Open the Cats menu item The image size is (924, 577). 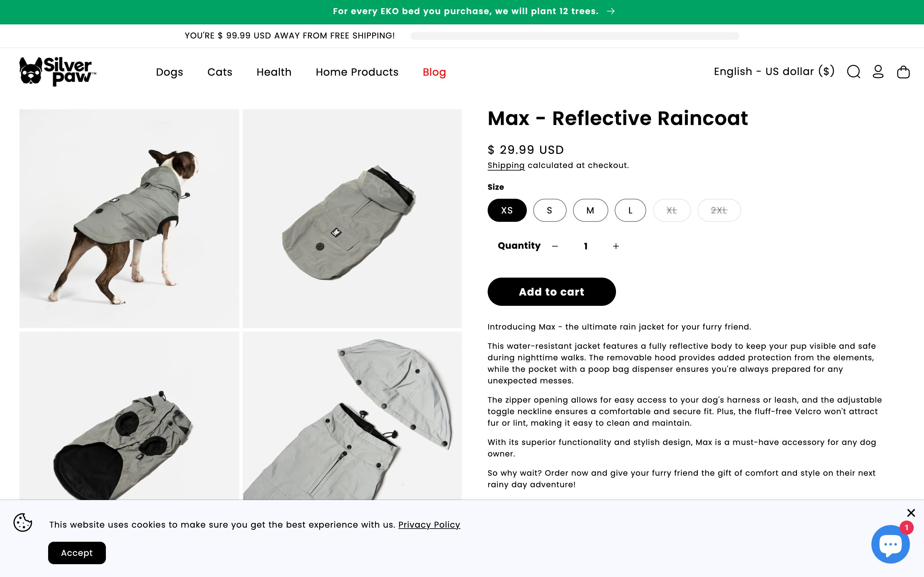(219, 72)
